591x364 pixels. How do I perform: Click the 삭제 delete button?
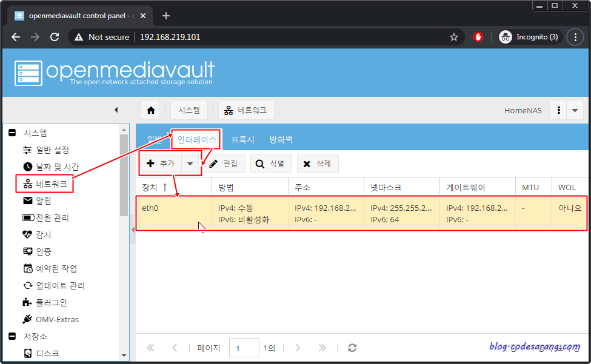click(318, 164)
